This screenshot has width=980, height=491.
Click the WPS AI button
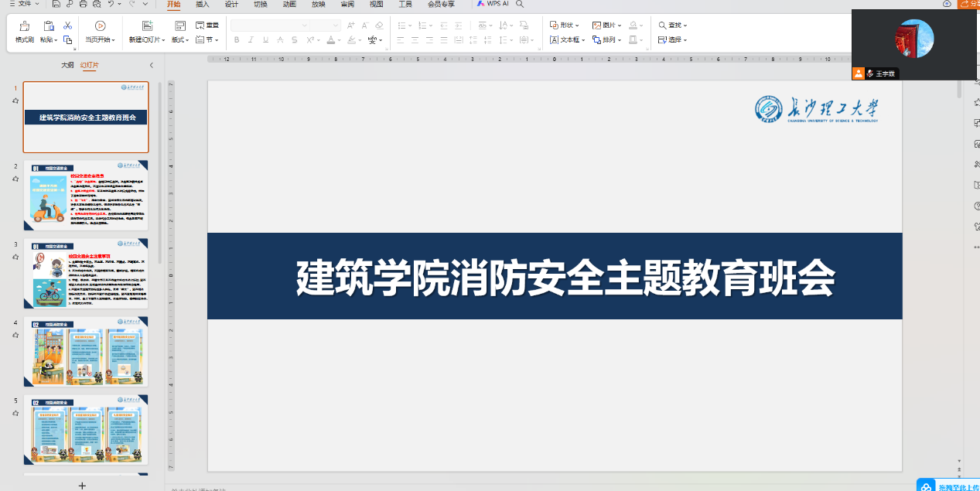[493, 4]
